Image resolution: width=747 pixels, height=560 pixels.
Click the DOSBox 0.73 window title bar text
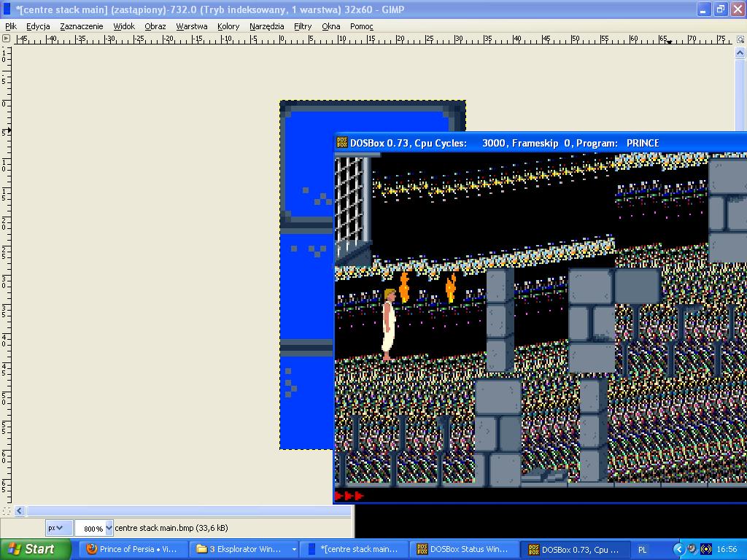pyautogui.click(x=505, y=143)
